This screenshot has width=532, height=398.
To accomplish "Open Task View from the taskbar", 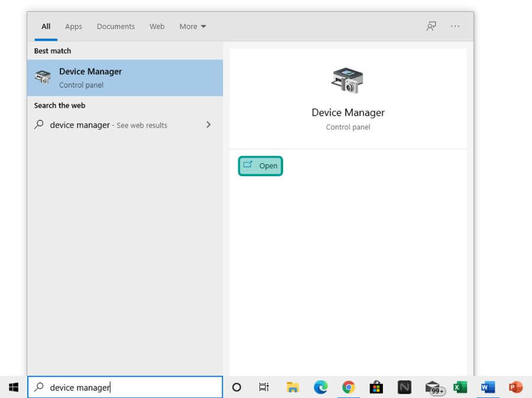I will (264, 387).
